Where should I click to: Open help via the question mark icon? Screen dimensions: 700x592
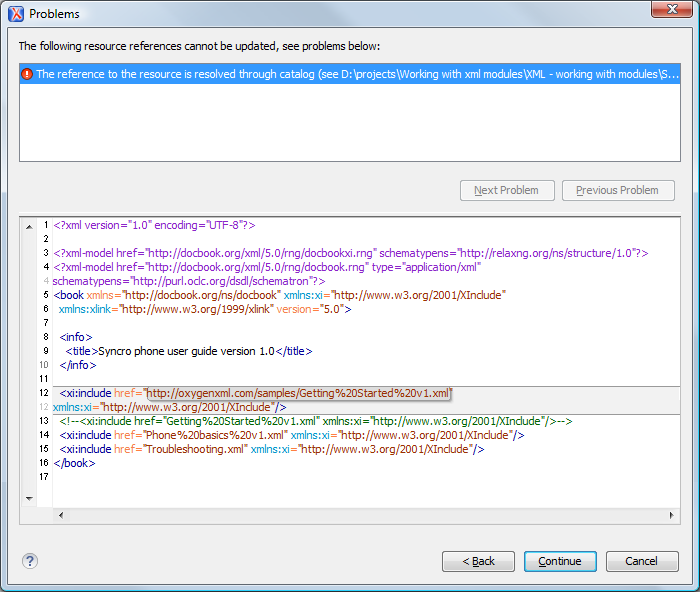29,561
